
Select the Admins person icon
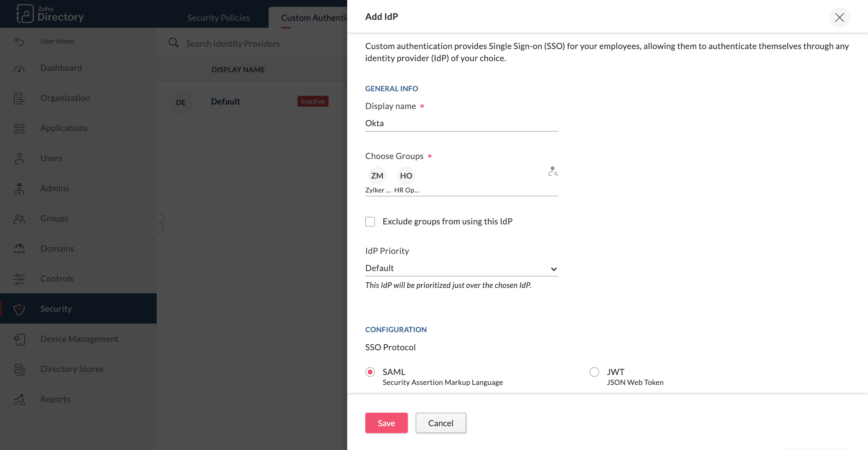(19, 189)
